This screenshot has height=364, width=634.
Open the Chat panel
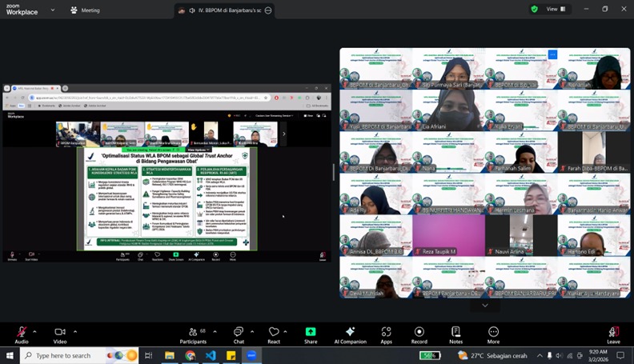239,332
